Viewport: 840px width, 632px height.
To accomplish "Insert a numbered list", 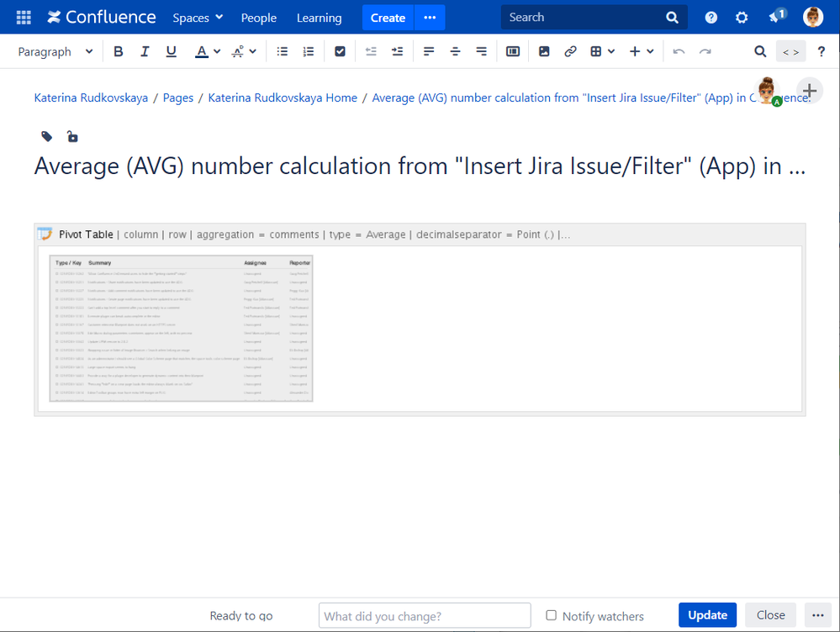I will point(309,51).
